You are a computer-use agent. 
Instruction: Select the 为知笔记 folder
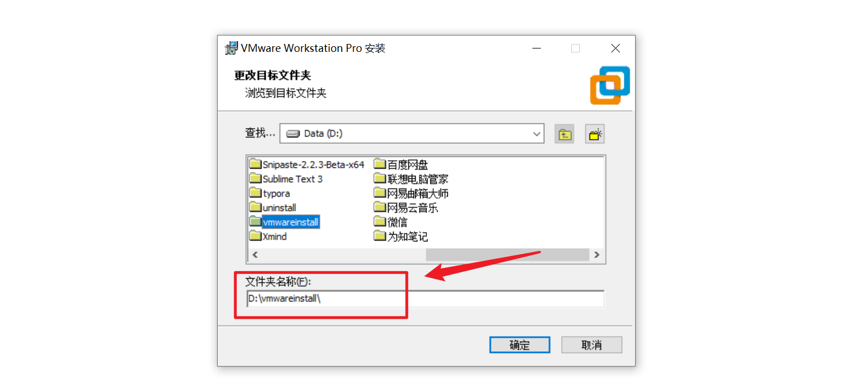click(401, 236)
